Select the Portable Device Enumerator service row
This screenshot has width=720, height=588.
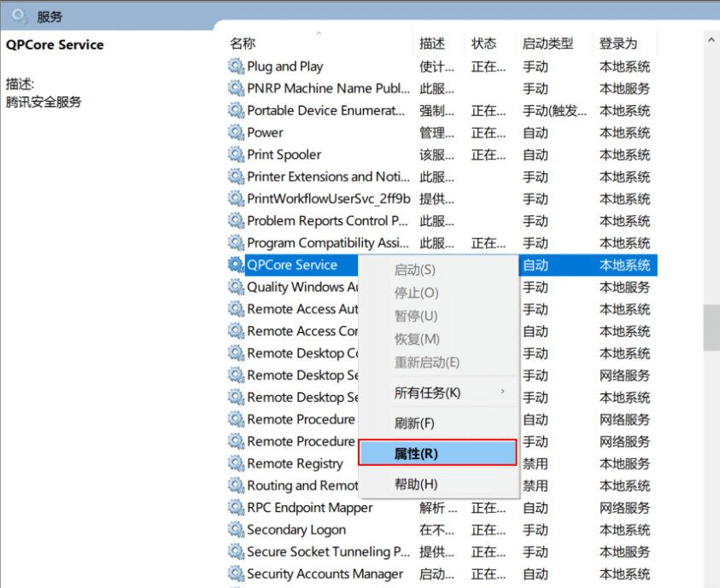pos(326,111)
